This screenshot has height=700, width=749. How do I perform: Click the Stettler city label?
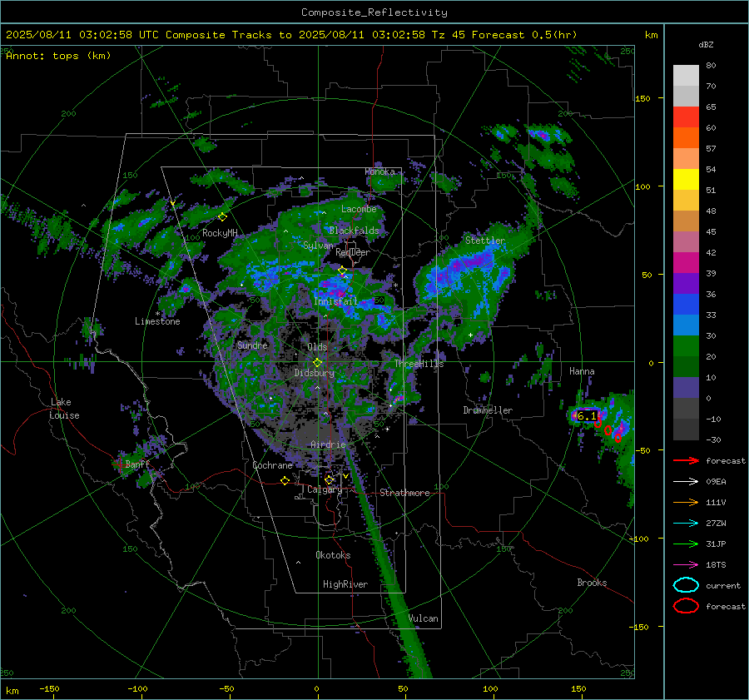coord(485,241)
